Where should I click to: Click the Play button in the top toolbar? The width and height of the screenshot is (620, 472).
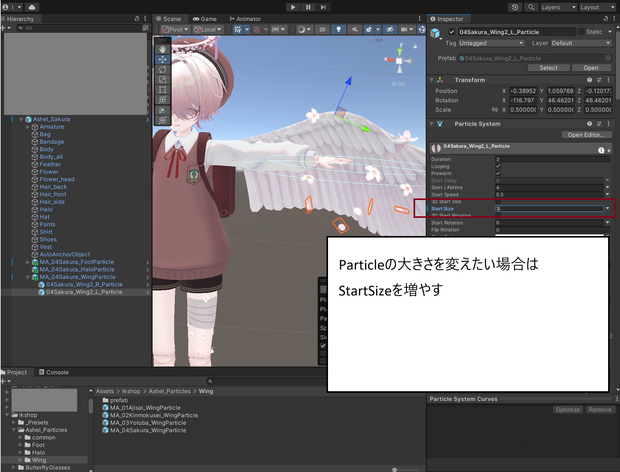(x=293, y=7)
